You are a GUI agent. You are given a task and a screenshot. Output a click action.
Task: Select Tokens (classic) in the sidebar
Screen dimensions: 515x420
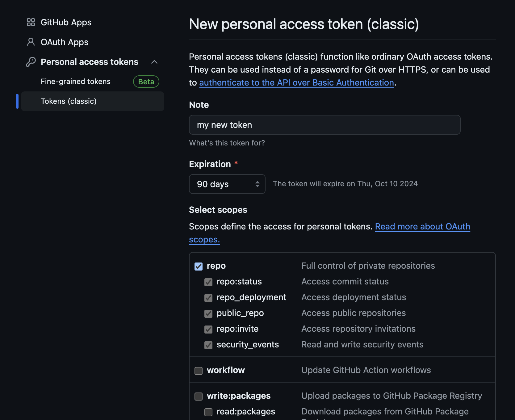point(69,101)
